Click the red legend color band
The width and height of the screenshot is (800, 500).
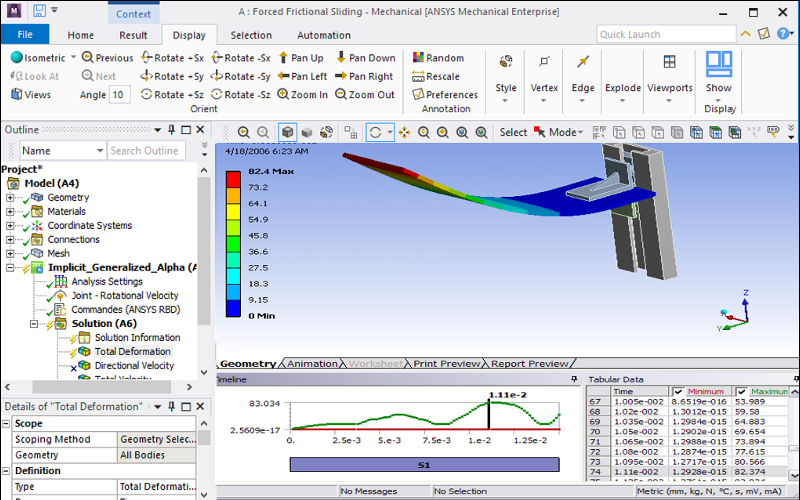point(233,180)
